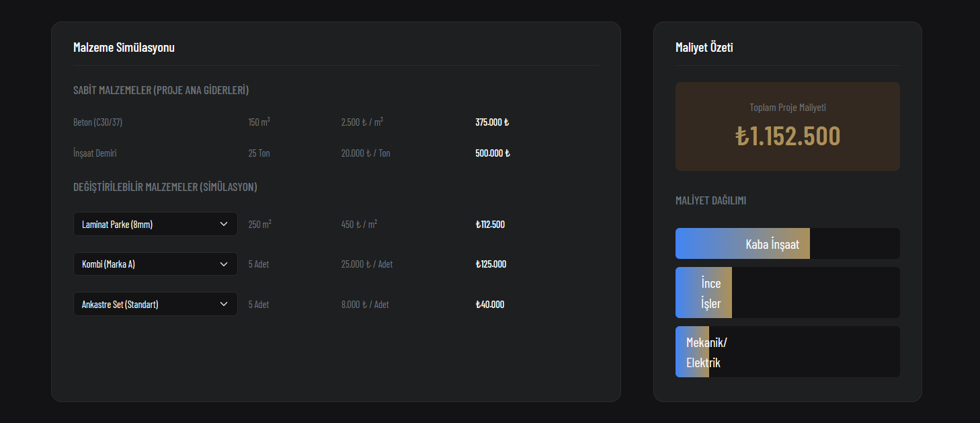Click the Kaba İnşaat cost bar
The width and height of the screenshot is (980, 423).
pos(743,243)
